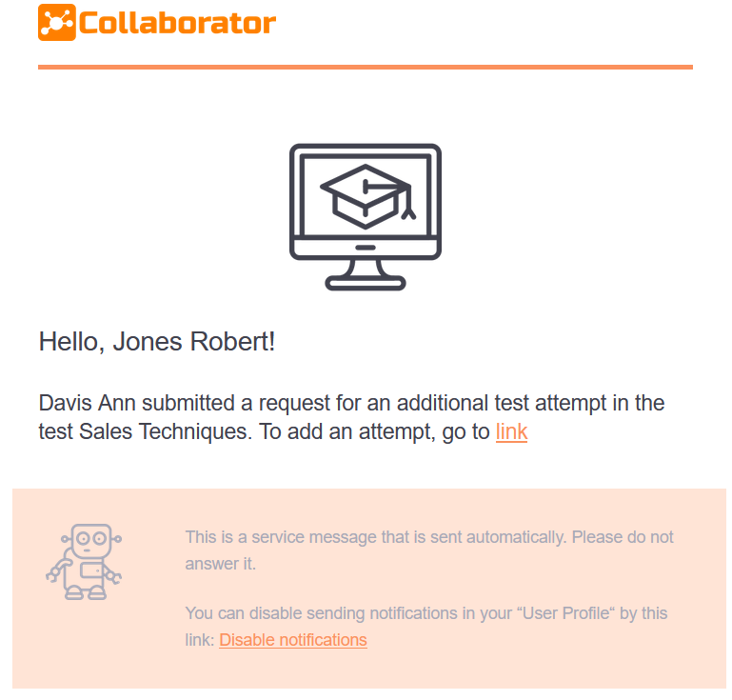The height and width of the screenshot is (700, 732).
Task: Click the "answer it." footer text line
Action: [221, 564]
